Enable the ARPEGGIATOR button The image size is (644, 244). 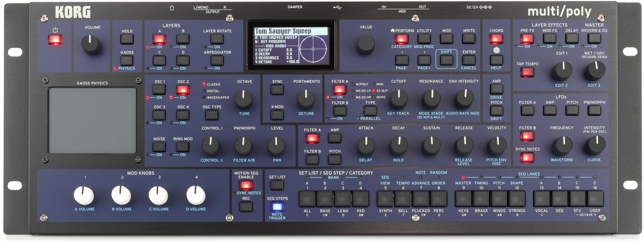pyautogui.click(x=217, y=61)
